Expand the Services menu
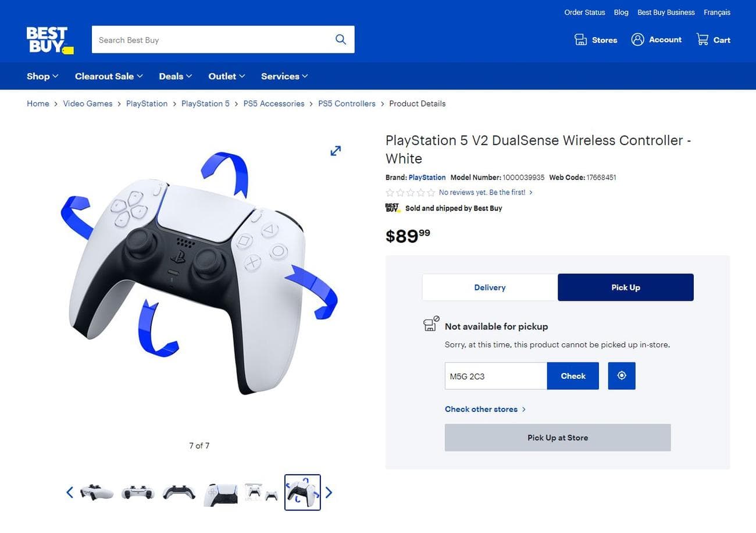 pos(284,76)
